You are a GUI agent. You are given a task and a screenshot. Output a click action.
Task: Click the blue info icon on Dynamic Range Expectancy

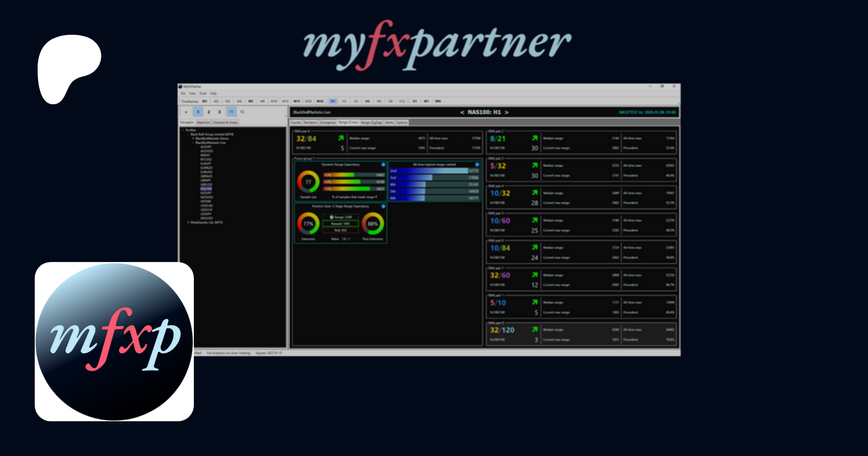383,165
